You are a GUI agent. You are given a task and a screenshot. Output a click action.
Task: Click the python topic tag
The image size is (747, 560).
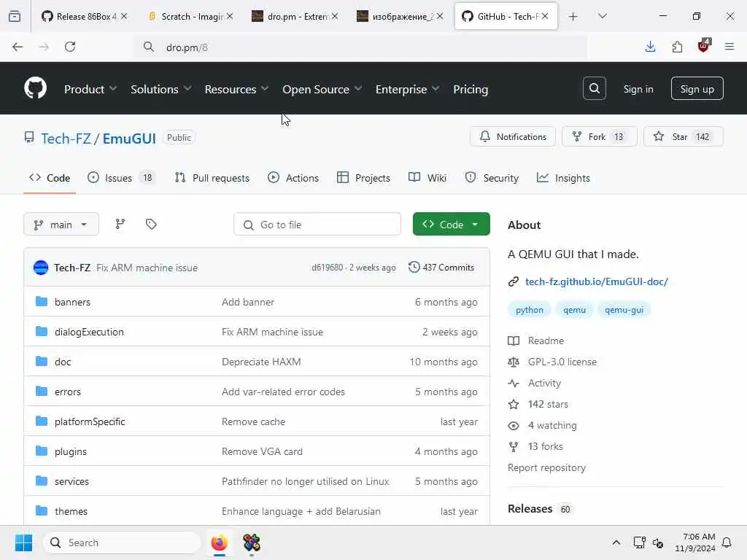530,309
